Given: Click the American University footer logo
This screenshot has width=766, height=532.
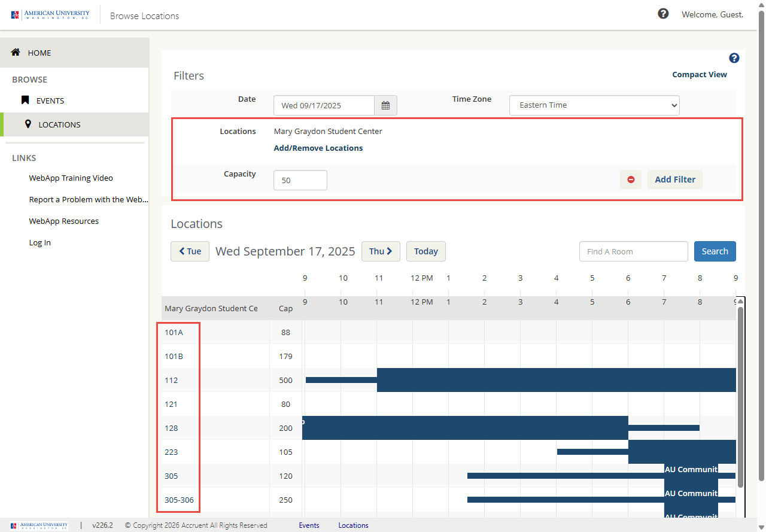Looking at the screenshot, I should (39, 525).
